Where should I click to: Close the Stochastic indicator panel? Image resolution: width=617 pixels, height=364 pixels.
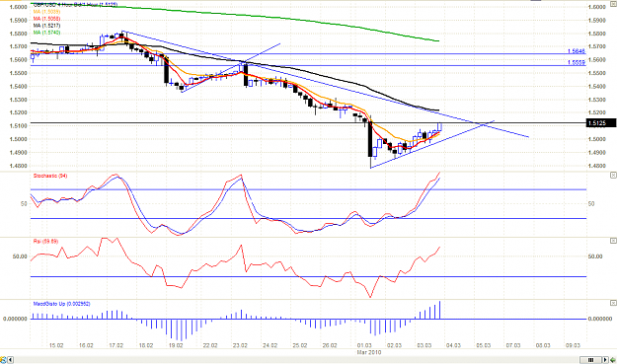pyautogui.click(x=613, y=175)
